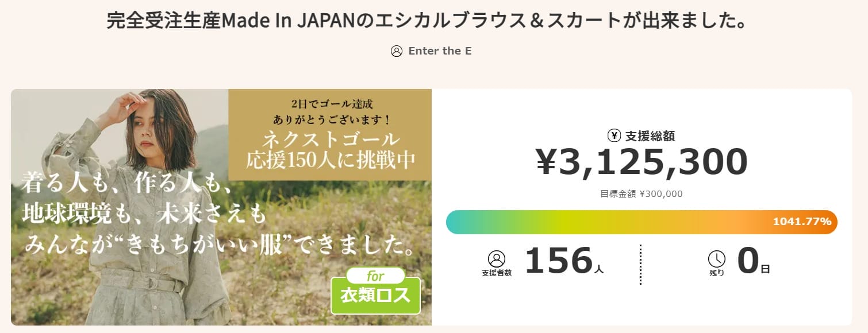Click the ¥3,125,300 total amount
This screenshot has width=868, height=333.
click(x=642, y=162)
